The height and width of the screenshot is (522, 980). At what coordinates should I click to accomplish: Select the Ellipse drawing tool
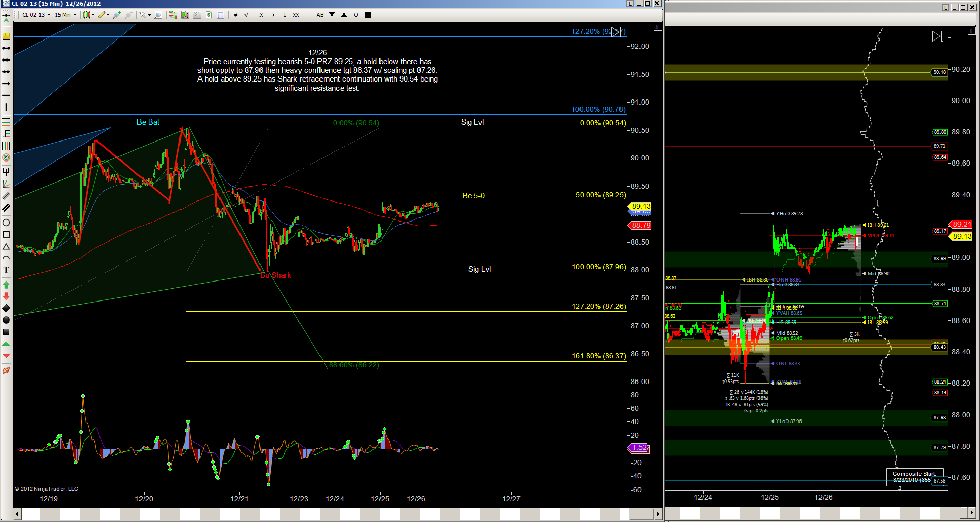6,223
